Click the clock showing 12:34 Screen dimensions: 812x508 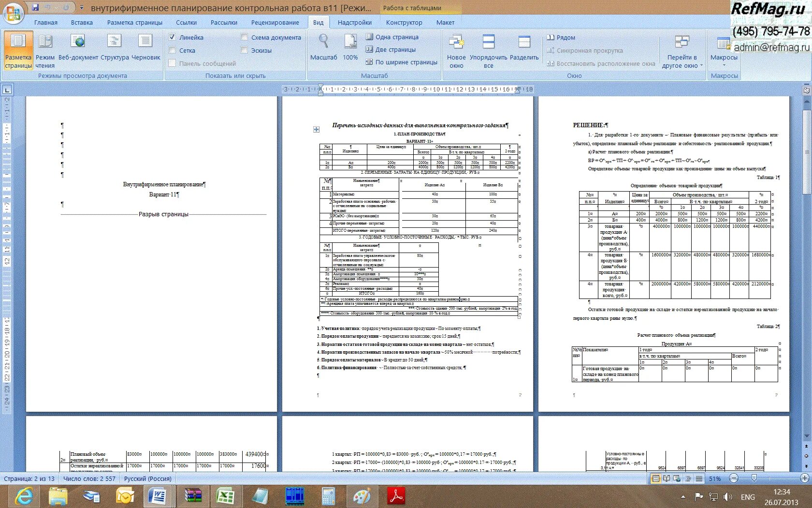pos(781,492)
